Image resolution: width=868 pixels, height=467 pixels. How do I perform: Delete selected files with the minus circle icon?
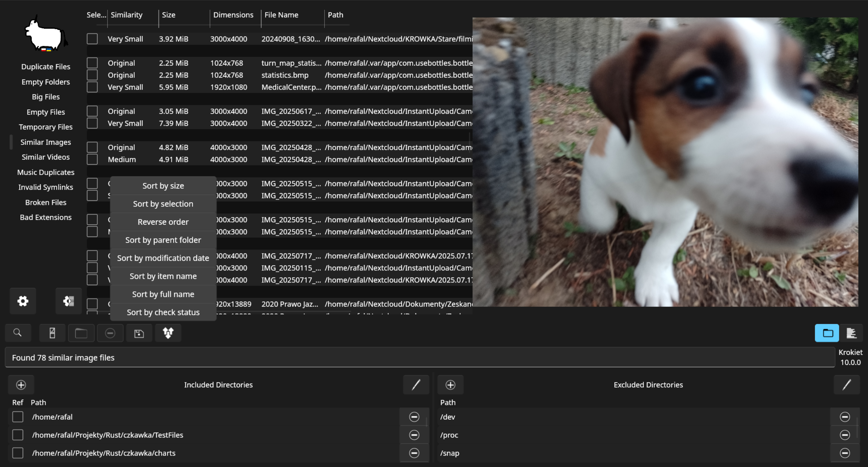110,333
